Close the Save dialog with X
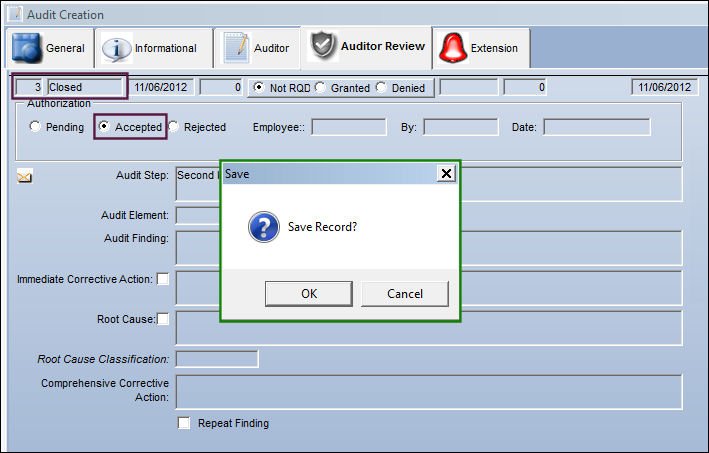This screenshot has width=709, height=453. click(x=446, y=174)
